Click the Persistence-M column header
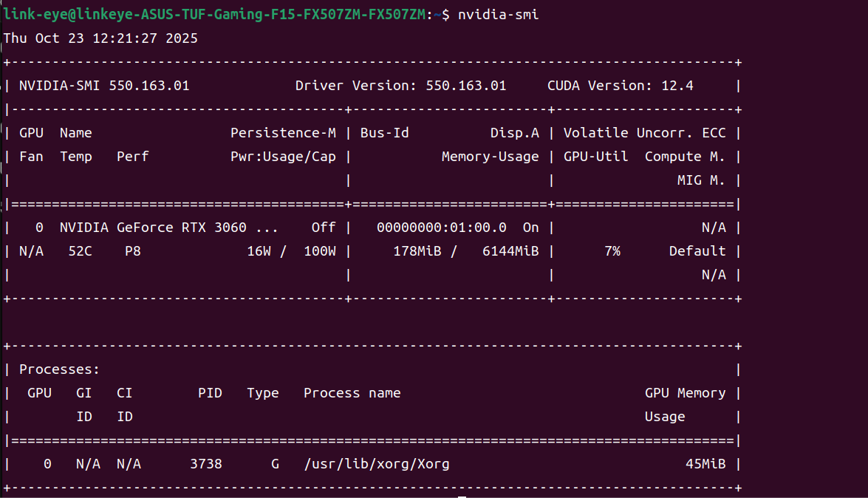The width and height of the screenshot is (868, 498). tap(283, 133)
